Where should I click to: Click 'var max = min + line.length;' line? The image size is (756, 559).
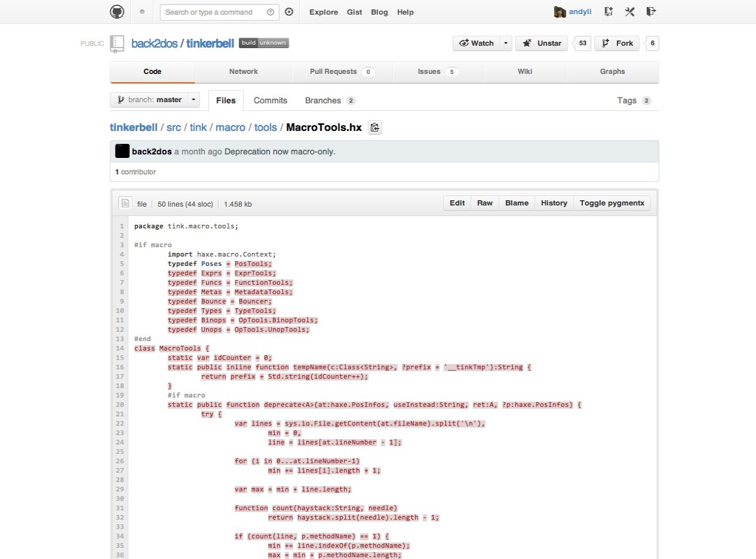click(293, 489)
